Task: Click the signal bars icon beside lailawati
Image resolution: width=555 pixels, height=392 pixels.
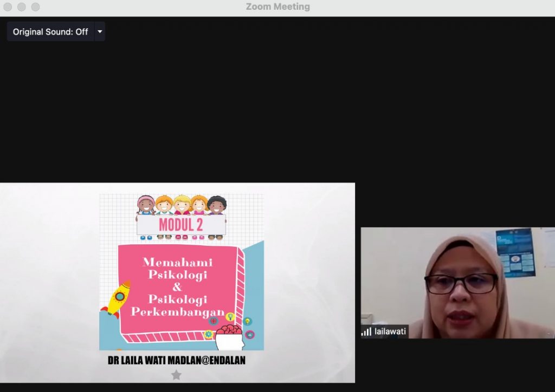Action: pyautogui.click(x=367, y=331)
